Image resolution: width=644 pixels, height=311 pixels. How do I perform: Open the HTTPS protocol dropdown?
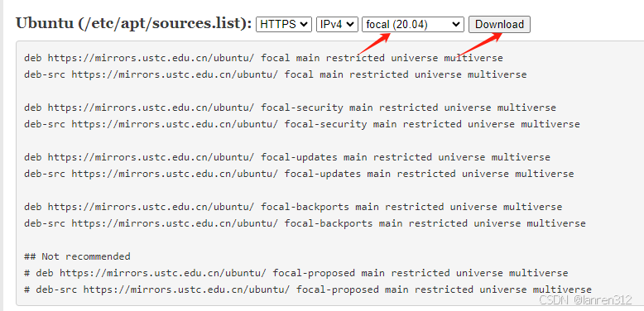[x=283, y=24]
